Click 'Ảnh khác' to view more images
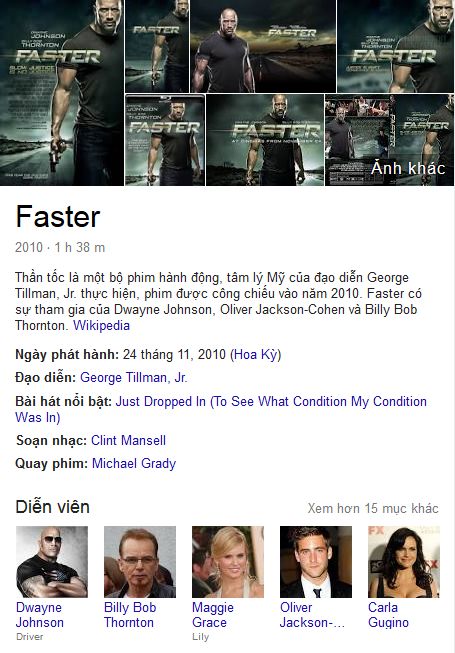The height and width of the screenshot is (653, 455). [x=408, y=168]
